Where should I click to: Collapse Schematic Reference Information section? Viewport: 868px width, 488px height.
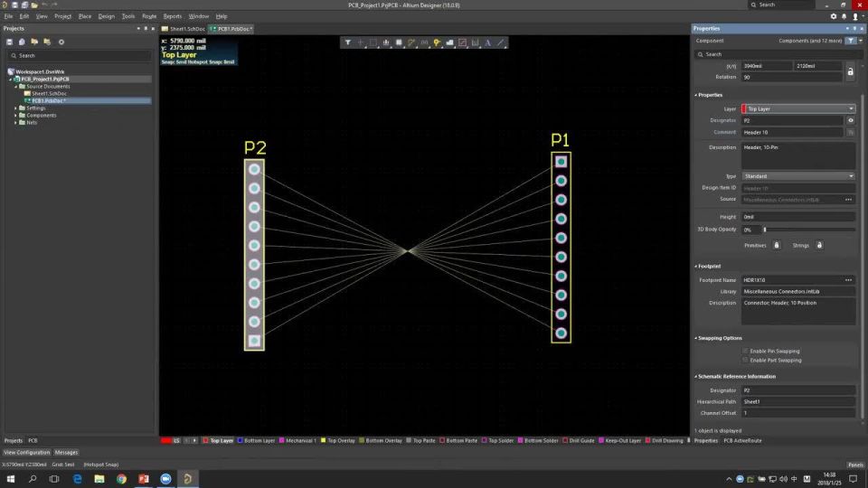point(696,376)
